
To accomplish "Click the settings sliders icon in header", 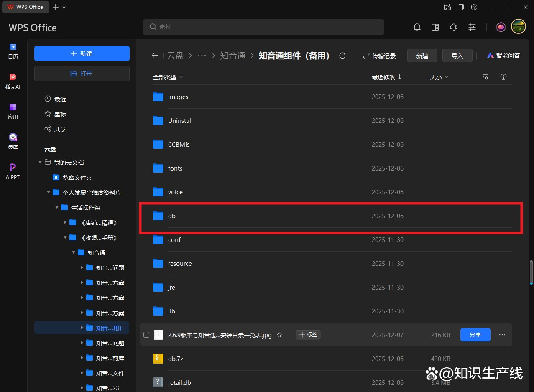I will 472,27.
